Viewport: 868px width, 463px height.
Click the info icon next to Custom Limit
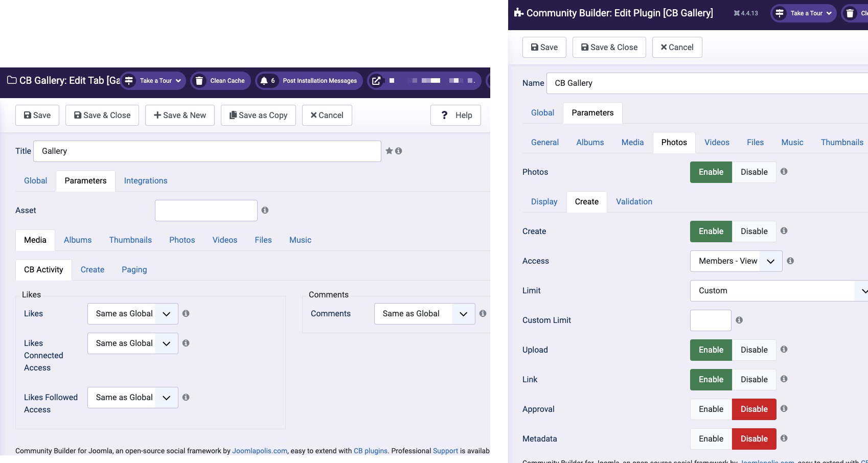pyautogui.click(x=739, y=320)
